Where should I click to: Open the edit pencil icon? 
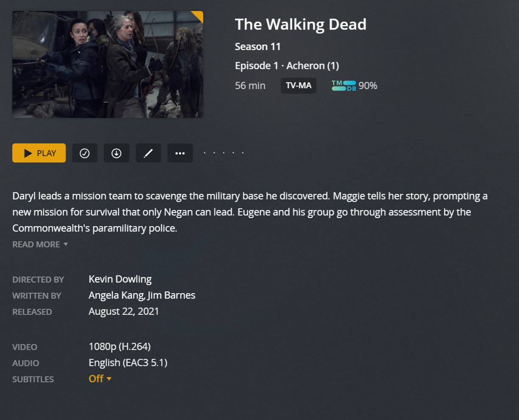148,153
